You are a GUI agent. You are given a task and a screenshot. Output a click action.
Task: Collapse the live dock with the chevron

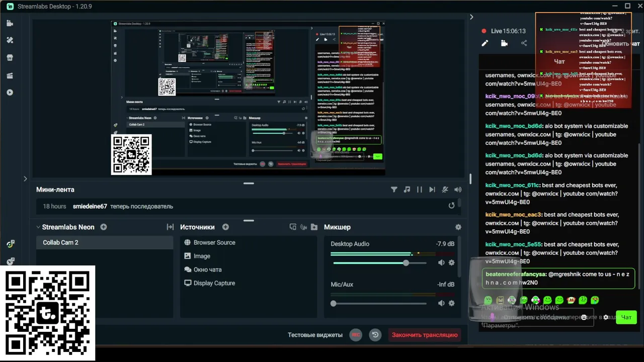tap(471, 17)
